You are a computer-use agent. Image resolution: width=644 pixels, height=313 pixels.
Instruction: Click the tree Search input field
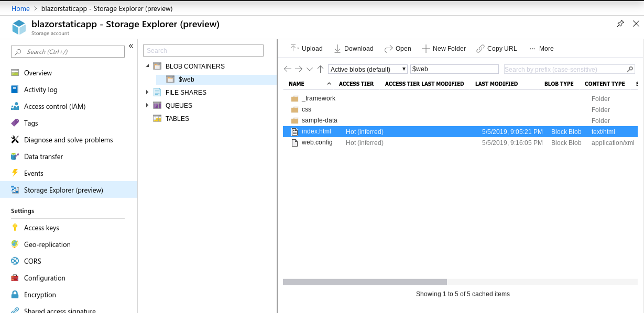tap(203, 50)
